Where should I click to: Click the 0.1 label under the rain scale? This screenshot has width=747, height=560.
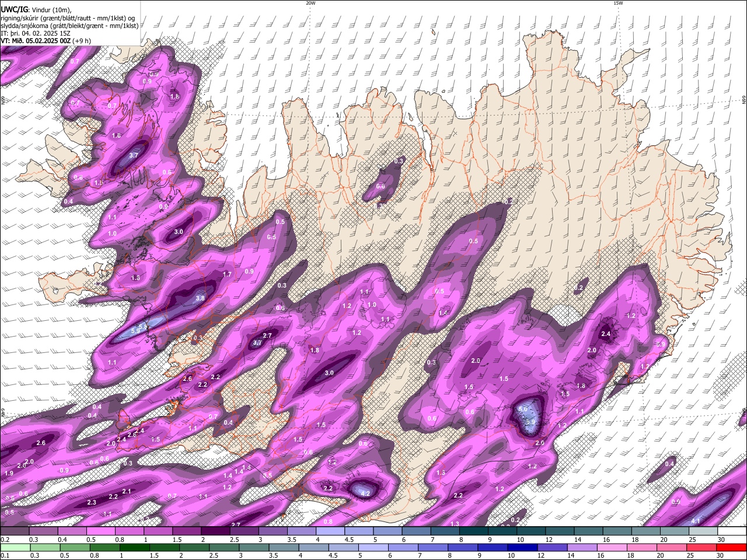coord(5,555)
